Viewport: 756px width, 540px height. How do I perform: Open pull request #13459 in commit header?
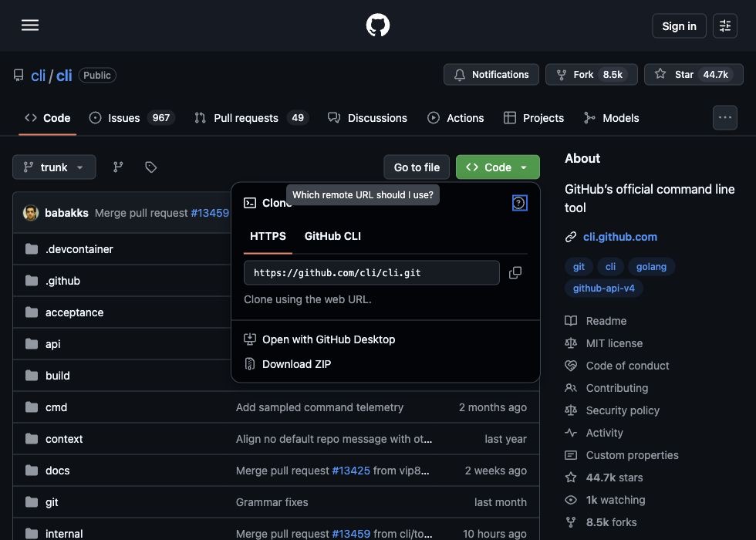point(210,213)
